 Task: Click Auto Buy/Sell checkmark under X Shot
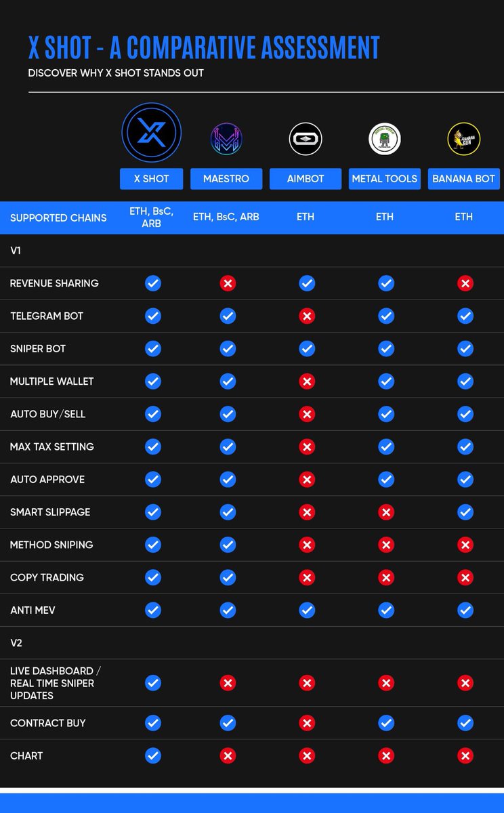(153, 414)
